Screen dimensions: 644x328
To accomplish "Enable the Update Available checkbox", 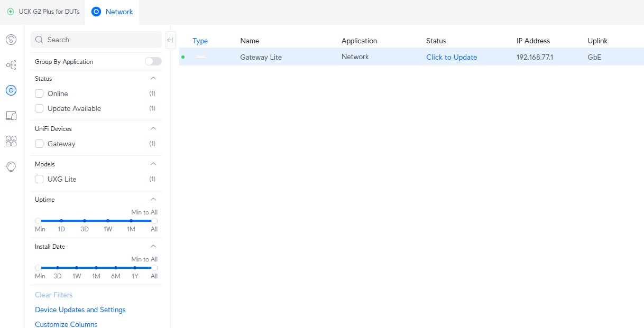I will click(39, 108).
